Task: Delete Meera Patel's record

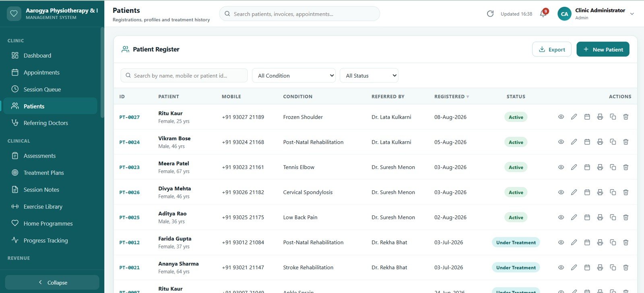Action: coord(626,167)
